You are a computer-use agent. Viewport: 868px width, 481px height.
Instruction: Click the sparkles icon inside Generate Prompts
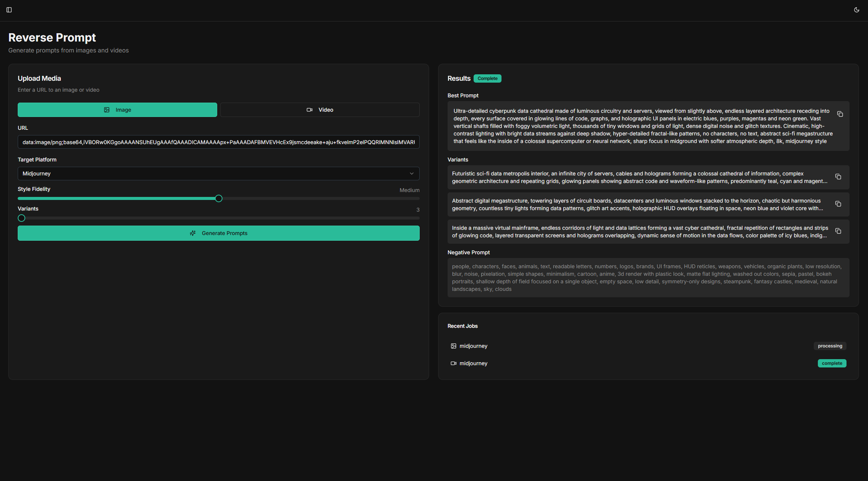point(193,233)
